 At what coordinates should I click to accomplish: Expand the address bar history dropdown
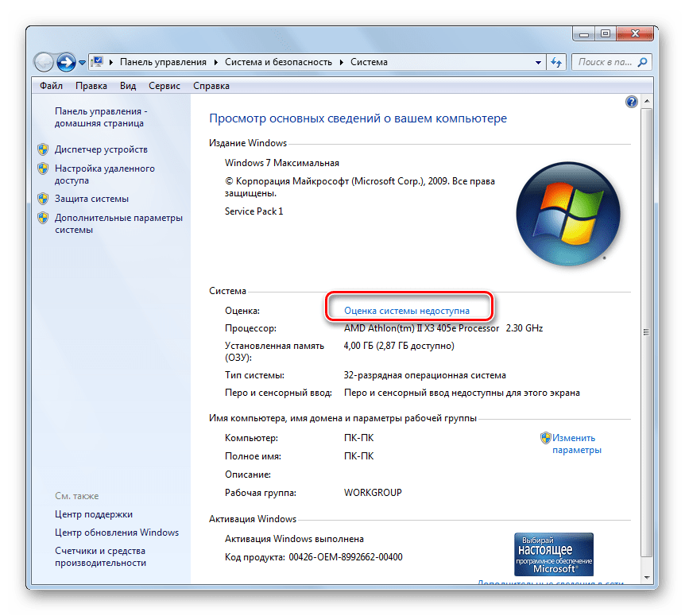537,61
